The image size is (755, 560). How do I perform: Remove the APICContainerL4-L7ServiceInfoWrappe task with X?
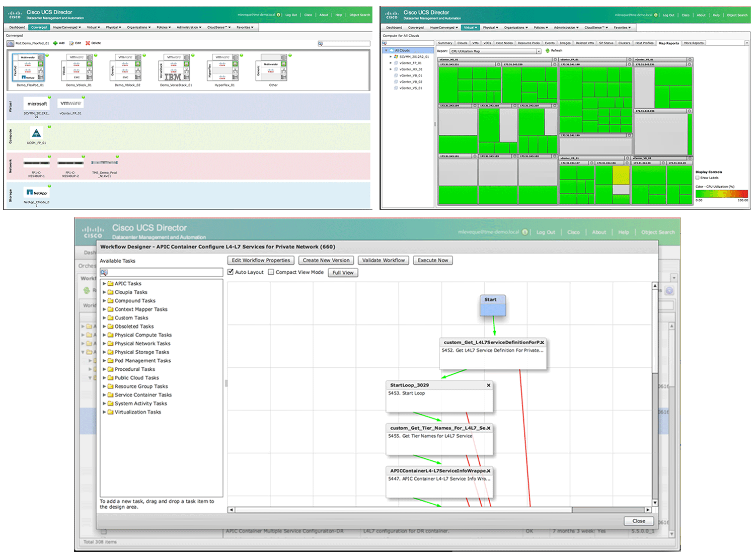click(x=489, y=471)
